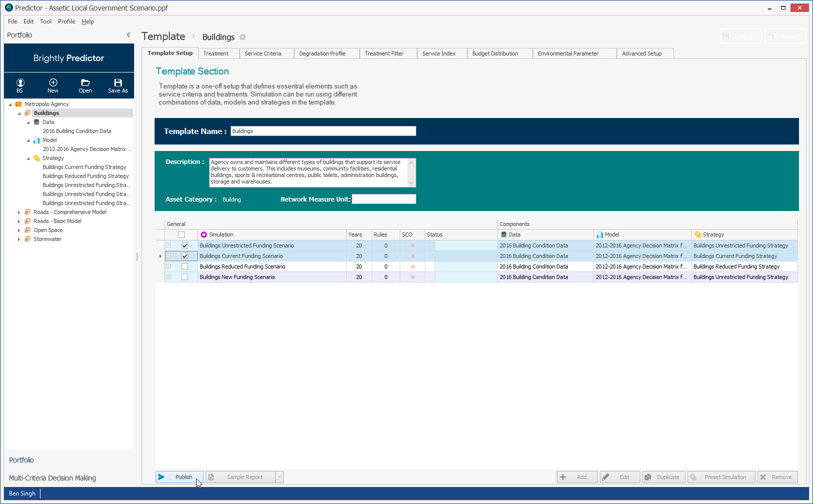Select the New portfolio icon
Screen dimensions: 813x504
click(53, 85)
